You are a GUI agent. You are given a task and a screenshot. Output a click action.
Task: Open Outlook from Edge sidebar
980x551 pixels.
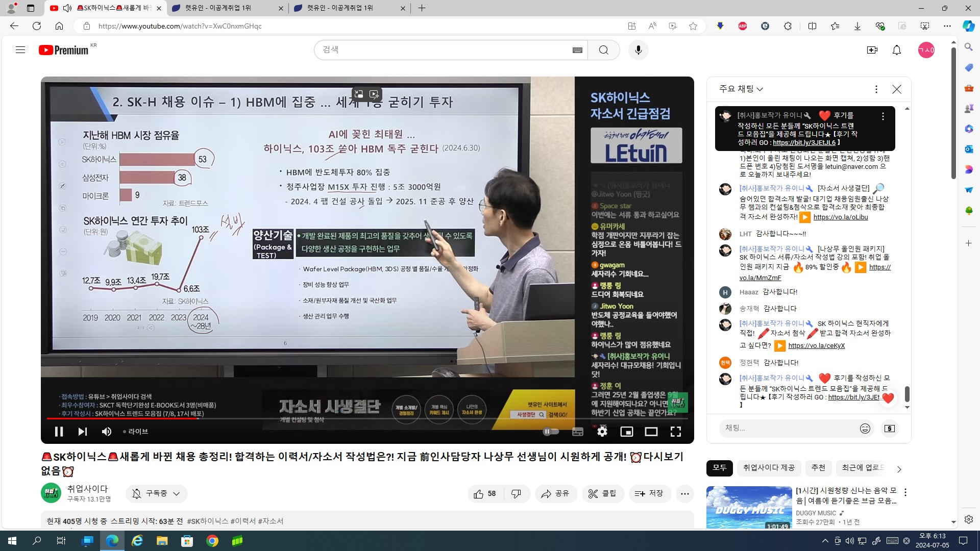point(968,149)
